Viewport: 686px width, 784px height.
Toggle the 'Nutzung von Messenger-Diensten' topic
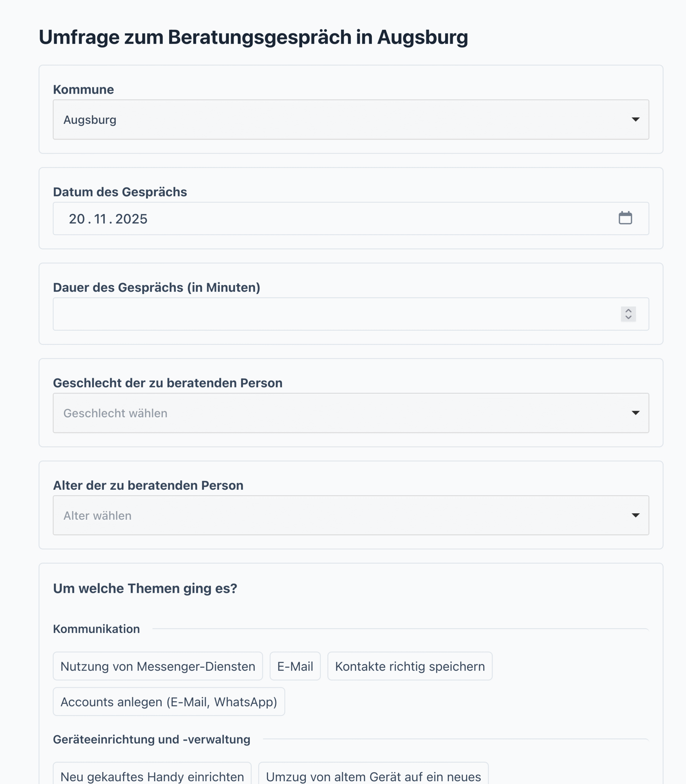tap(158, 666)
